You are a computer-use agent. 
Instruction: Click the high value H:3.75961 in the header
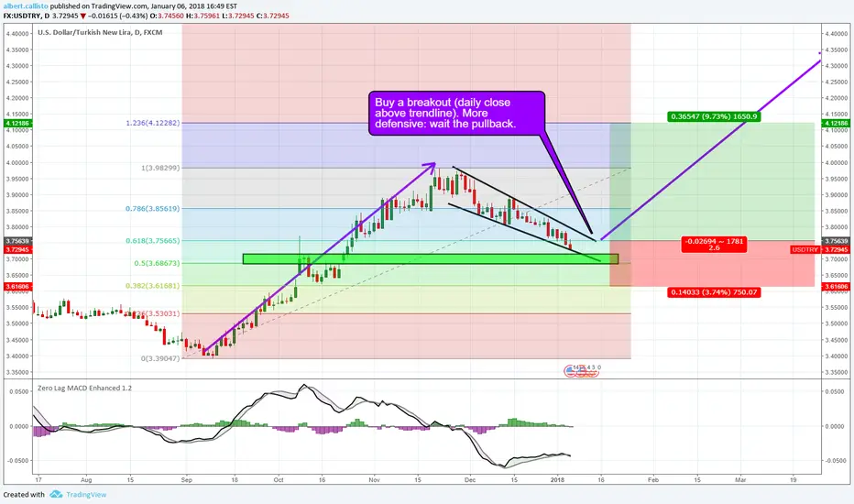tap(203, 16)
